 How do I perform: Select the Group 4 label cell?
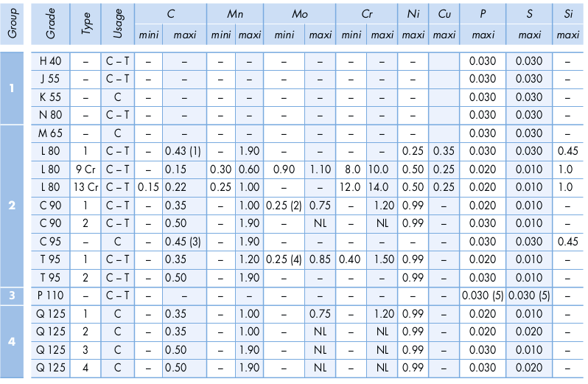(x=12, y=342)
